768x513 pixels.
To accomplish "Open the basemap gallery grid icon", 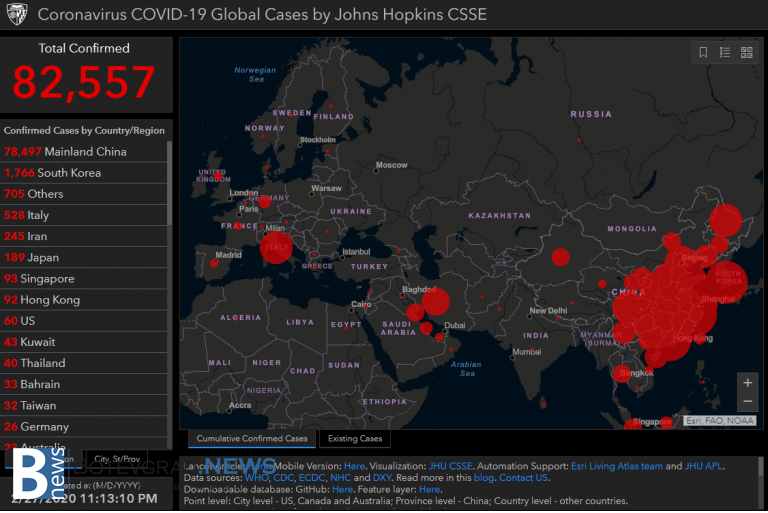I will pos(746,53).
